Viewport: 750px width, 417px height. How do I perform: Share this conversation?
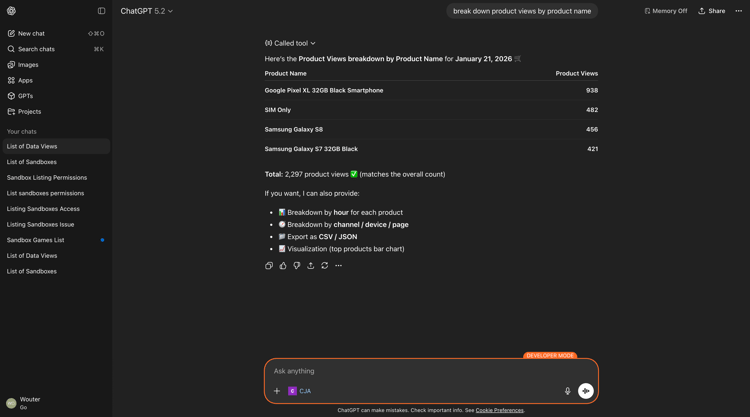tap(712, 11)
